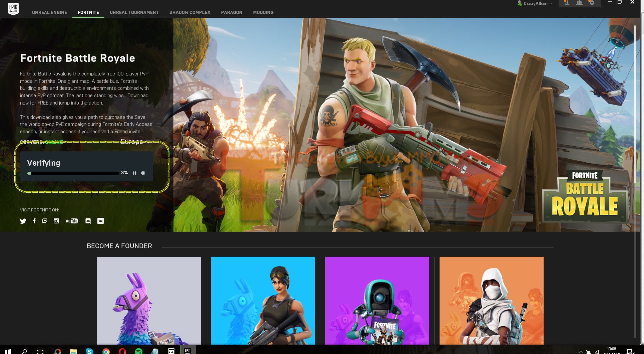The height and width of the screenshot is (354, 644).
Task: Click the BECOME A FOUNDER heading
Action: [x=119, y=246]
